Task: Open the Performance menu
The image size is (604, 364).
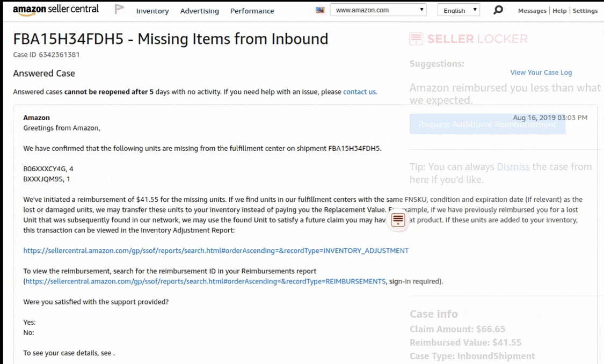Action: click(x=252, y=11)
